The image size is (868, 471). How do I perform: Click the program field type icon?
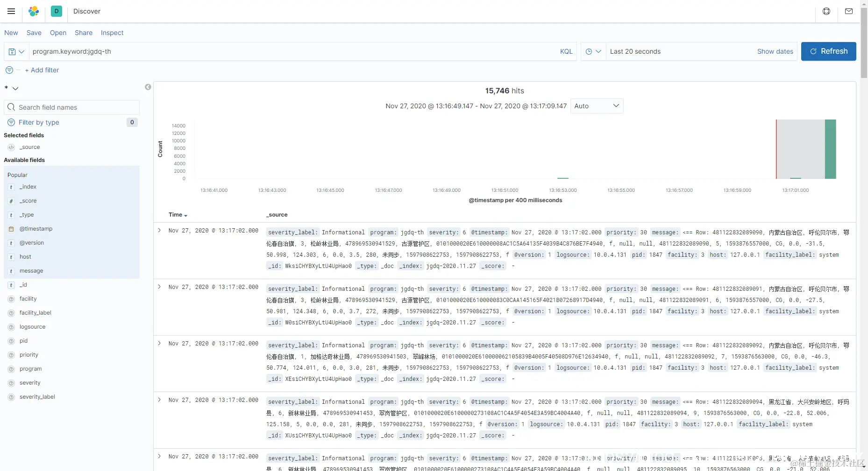[11, 369]
